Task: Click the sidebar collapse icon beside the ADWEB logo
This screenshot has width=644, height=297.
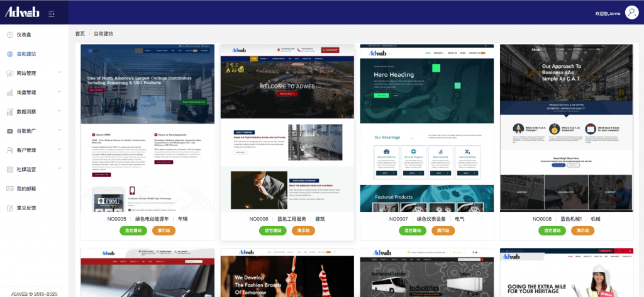Action: pos(52,13)
